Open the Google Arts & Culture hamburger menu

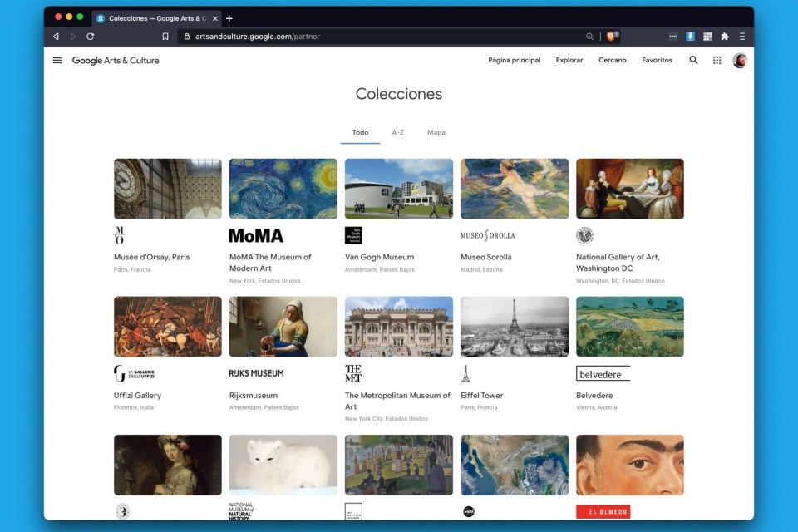[57, 60]
